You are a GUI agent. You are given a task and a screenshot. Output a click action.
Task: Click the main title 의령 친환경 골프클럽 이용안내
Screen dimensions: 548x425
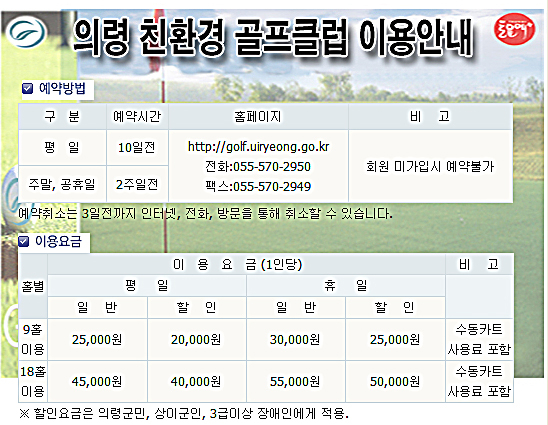click(x=273, y=38)
